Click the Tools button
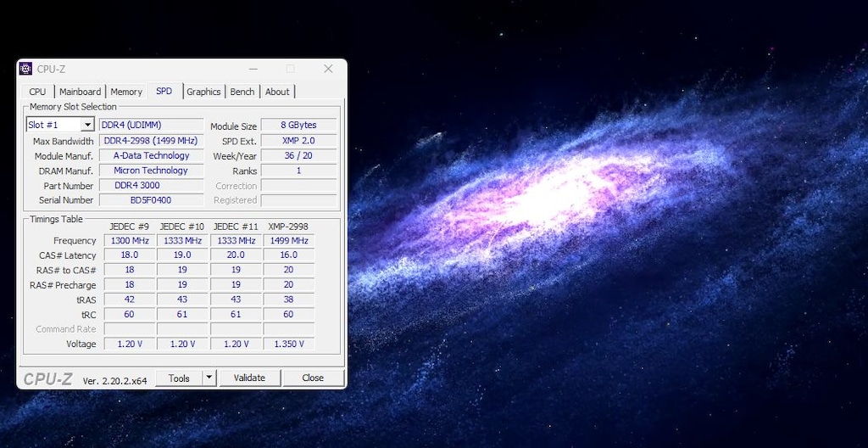 (x=179, y=378)
